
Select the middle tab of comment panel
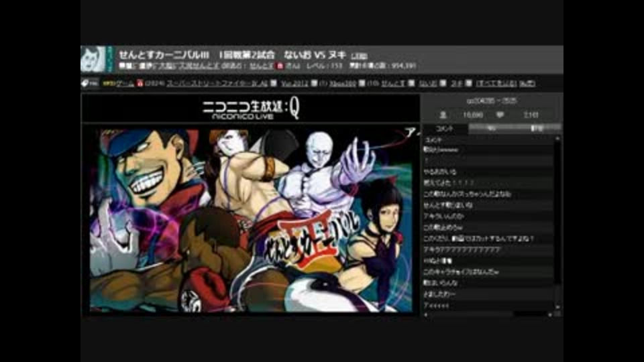point(491,129)
